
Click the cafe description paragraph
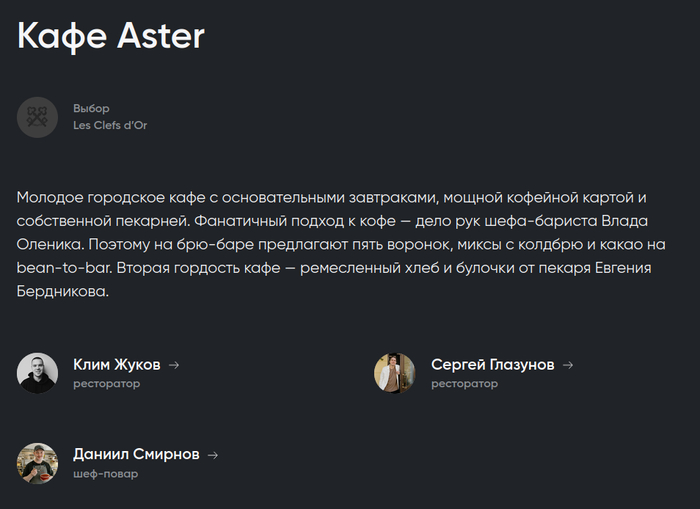coord(341,244)
